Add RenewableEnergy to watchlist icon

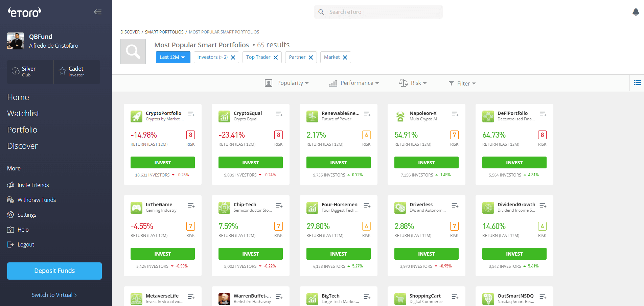point(367,114)
